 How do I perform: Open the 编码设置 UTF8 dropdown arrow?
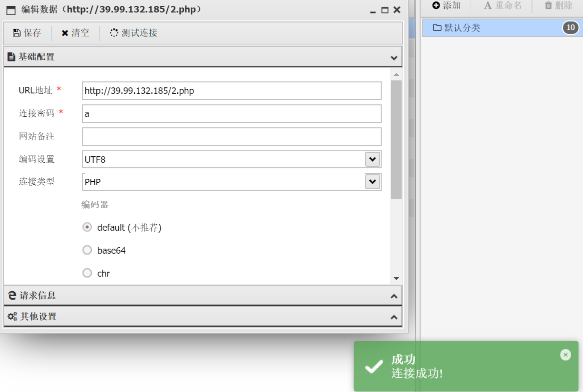click(373, 159)
